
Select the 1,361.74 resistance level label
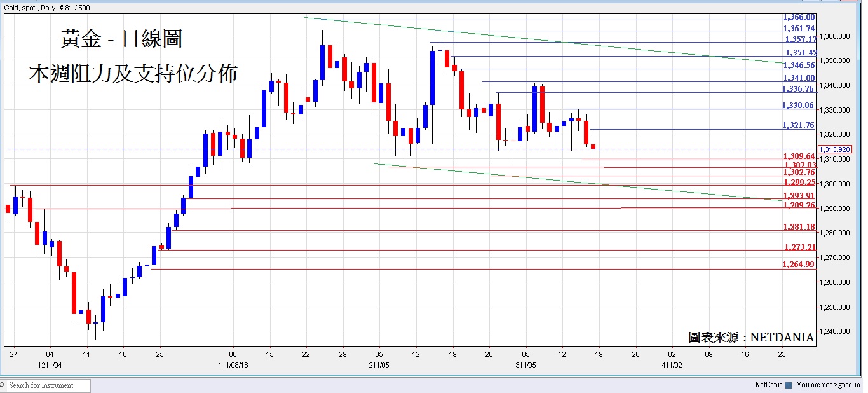click(x=799, y=29)
